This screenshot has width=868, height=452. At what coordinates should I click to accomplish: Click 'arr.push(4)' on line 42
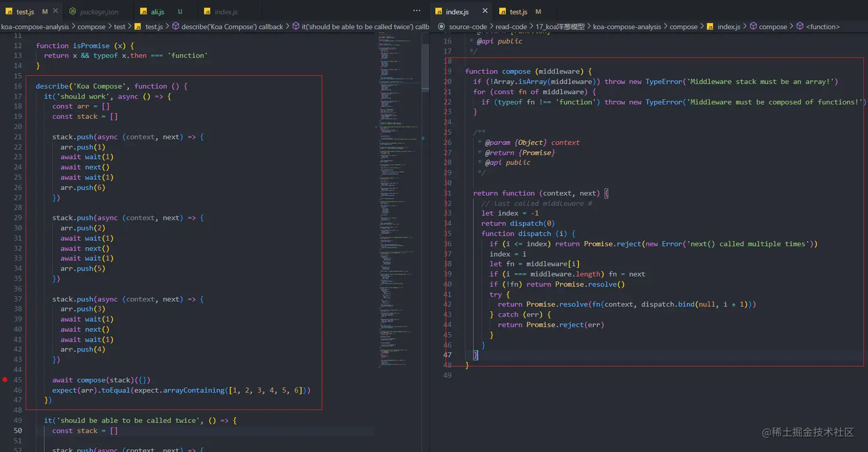83,349
